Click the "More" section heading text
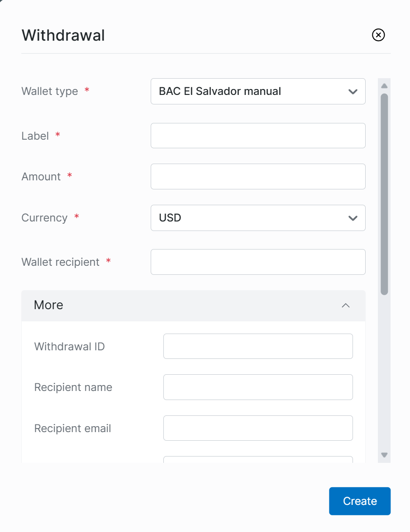Screen dimensions: 410x532 point(48,305)
